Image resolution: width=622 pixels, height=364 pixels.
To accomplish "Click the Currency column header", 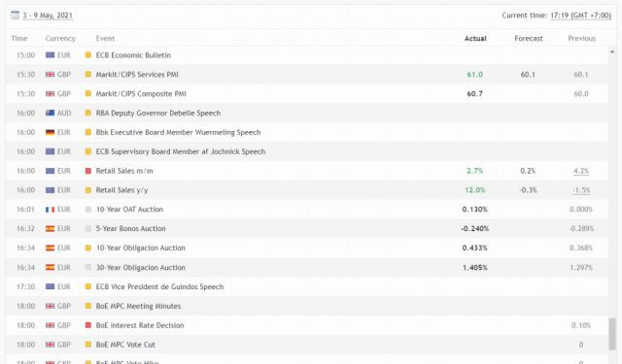I will pos(60,39).
